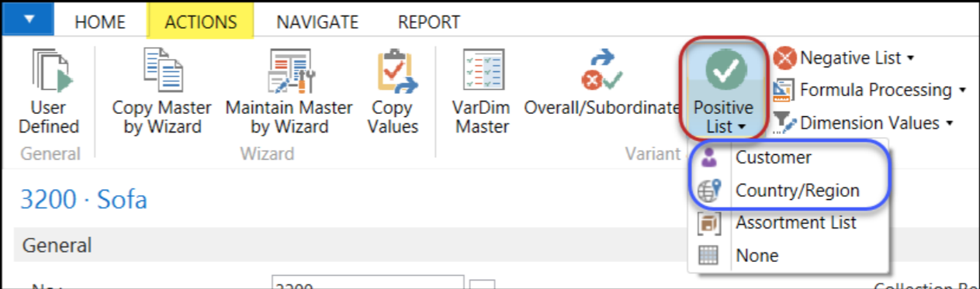
Task: Expand the Negative List dropdown arrow
Action: [910, 58]
